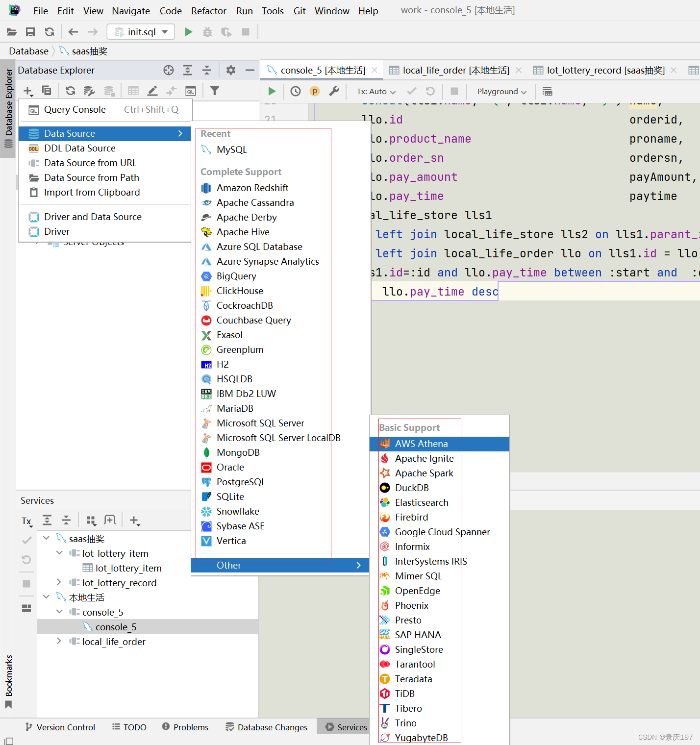Choose Query Console from the popup menu

click(x=105, y=109)
